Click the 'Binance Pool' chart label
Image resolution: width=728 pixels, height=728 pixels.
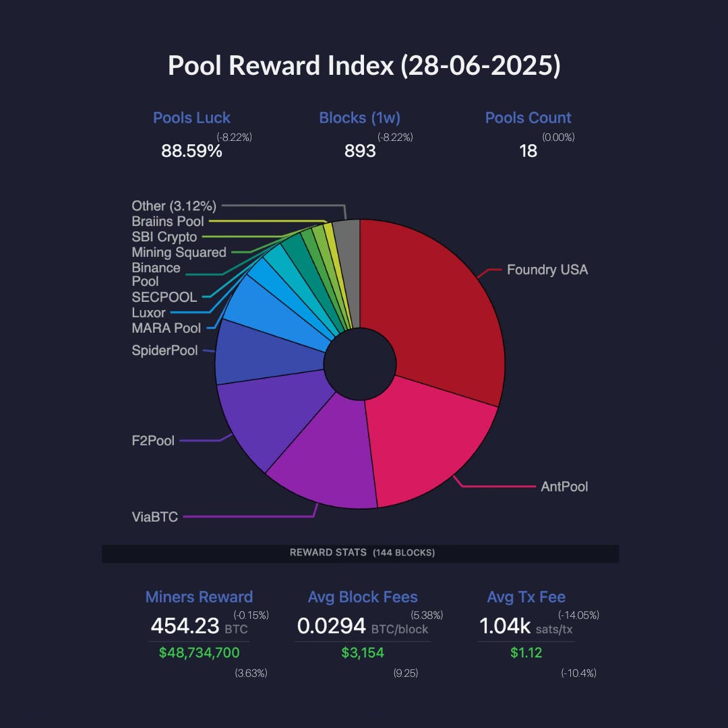tap(156, 274)
